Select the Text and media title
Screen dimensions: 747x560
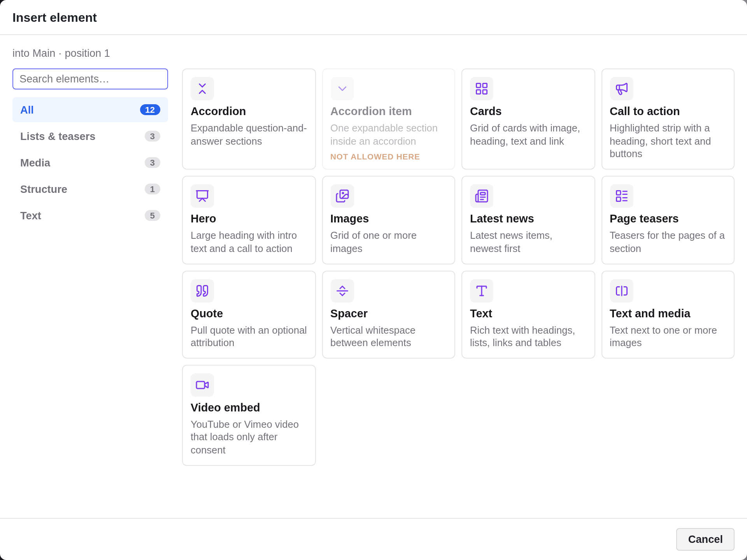650,313
